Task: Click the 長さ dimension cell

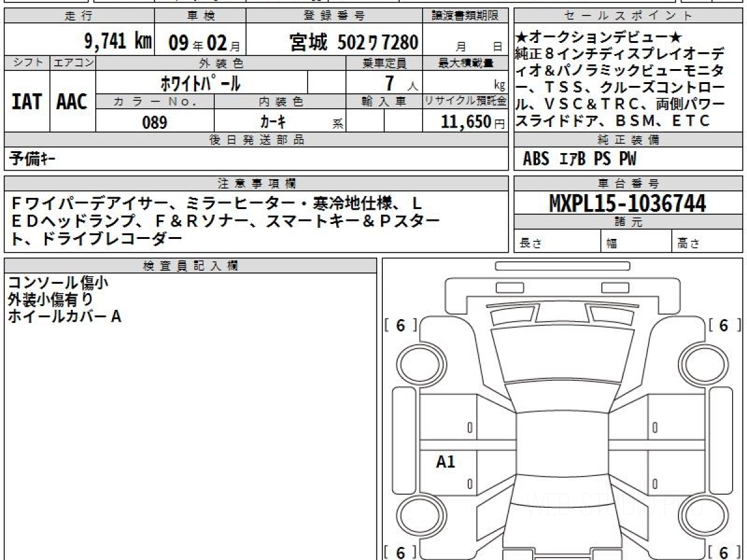Action: tap(558, 242)
